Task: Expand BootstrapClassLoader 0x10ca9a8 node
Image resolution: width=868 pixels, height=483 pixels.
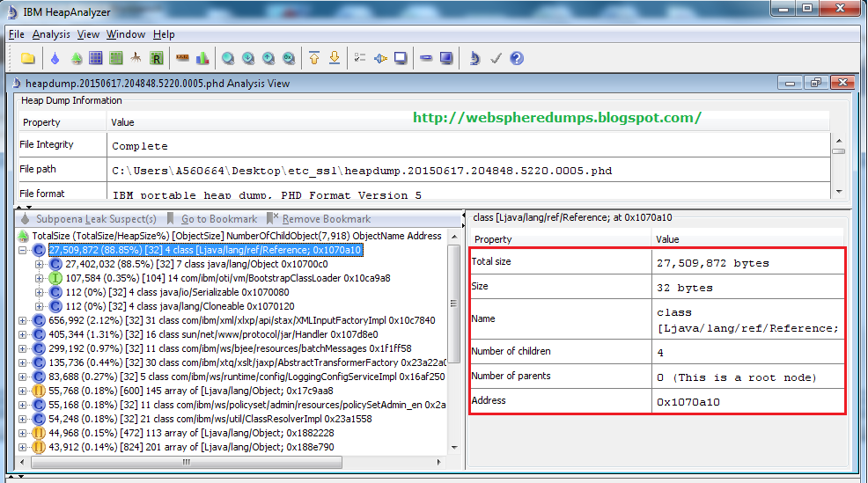Action: point(40,278)
